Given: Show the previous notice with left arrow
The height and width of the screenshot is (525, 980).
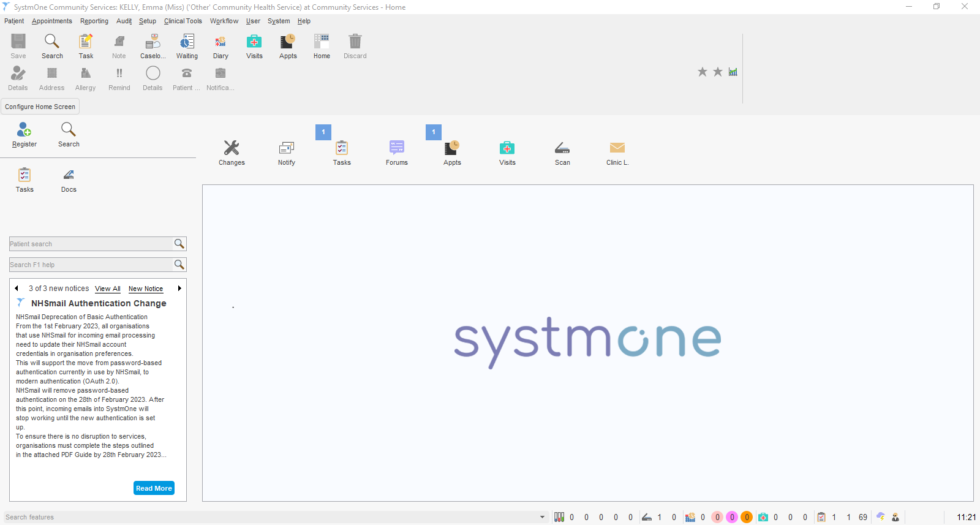Looking at the screenshot, I should tap(17, 288).
